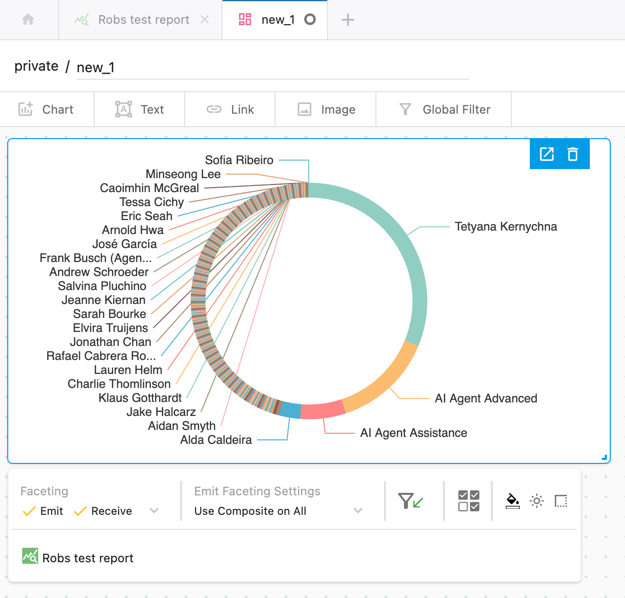
Task: Add a new tab with plus button
Action: pyautogui.click(x=348, y=19)
